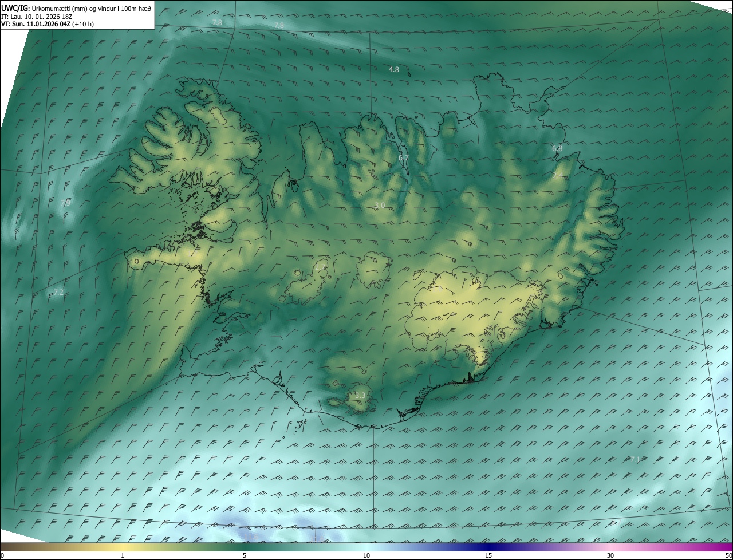
Task: Click the colorbar tick labeled 30
Action: pyautogui.click(x=610, y=555)
